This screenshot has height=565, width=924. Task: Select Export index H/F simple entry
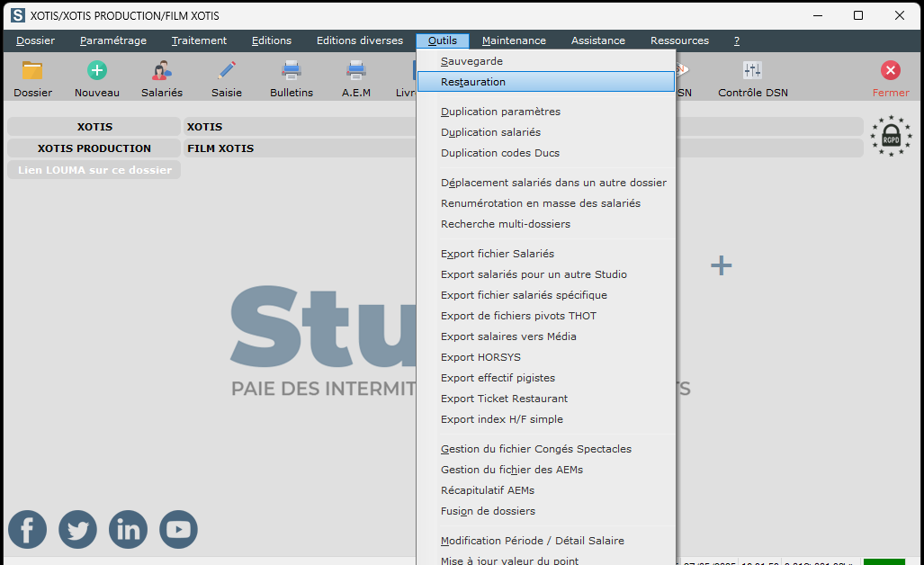coord(546,419)
